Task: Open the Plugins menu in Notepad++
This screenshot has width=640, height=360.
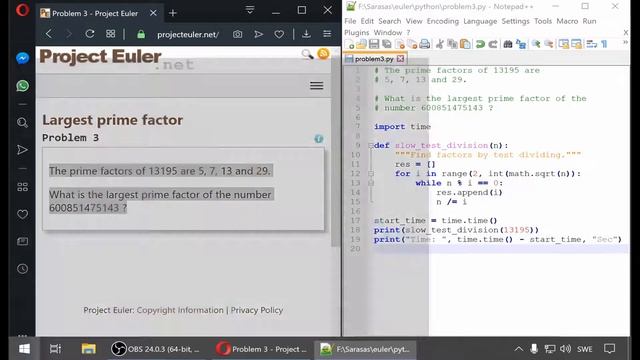Action: pyautogui.click(x=357, y=33)
